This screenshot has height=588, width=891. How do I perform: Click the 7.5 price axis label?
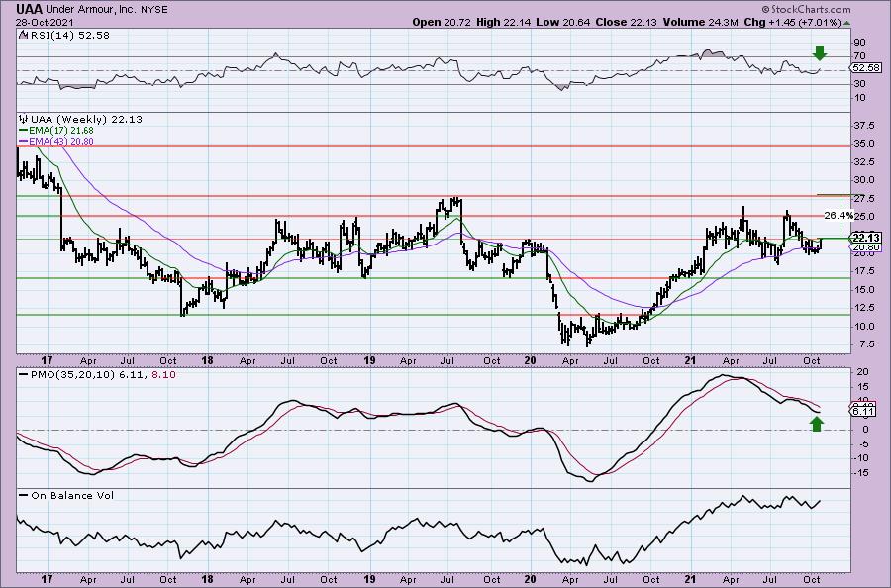[x=866, y=343]
